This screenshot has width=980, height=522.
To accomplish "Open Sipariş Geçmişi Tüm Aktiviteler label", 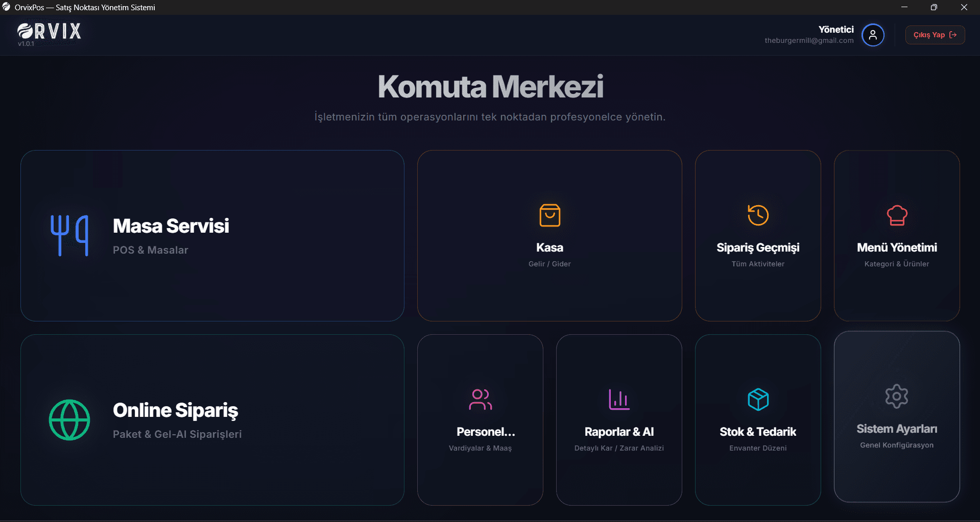I will [758, 264].
